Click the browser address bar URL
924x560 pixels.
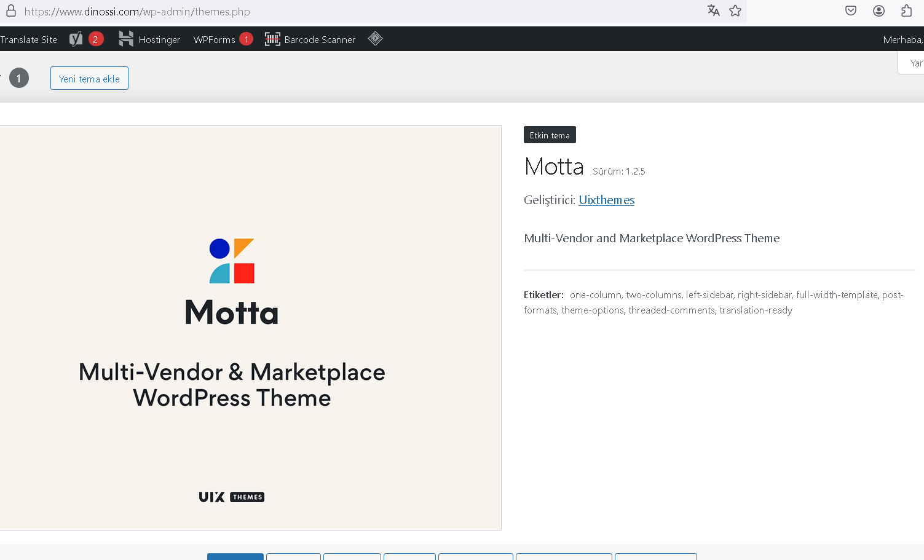point(137,12)
